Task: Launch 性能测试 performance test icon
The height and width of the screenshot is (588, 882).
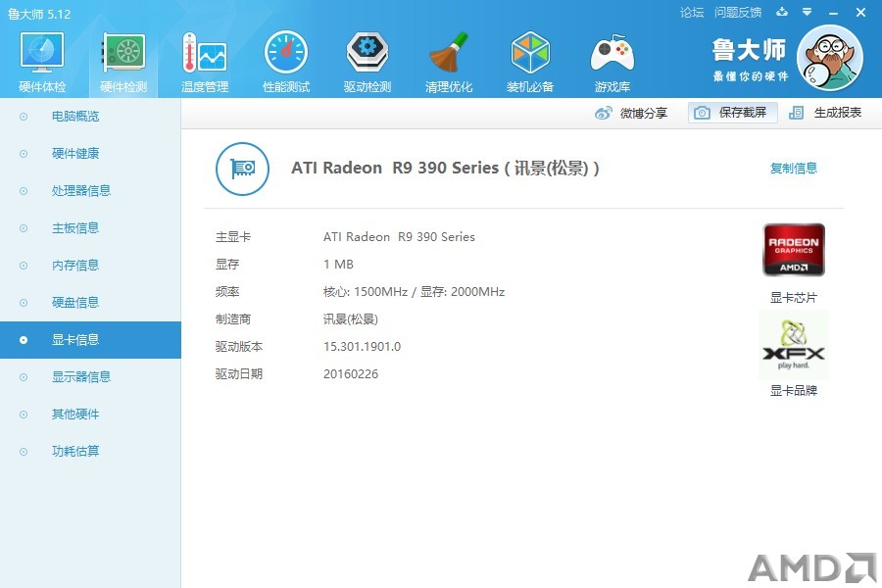Action: 286,53
